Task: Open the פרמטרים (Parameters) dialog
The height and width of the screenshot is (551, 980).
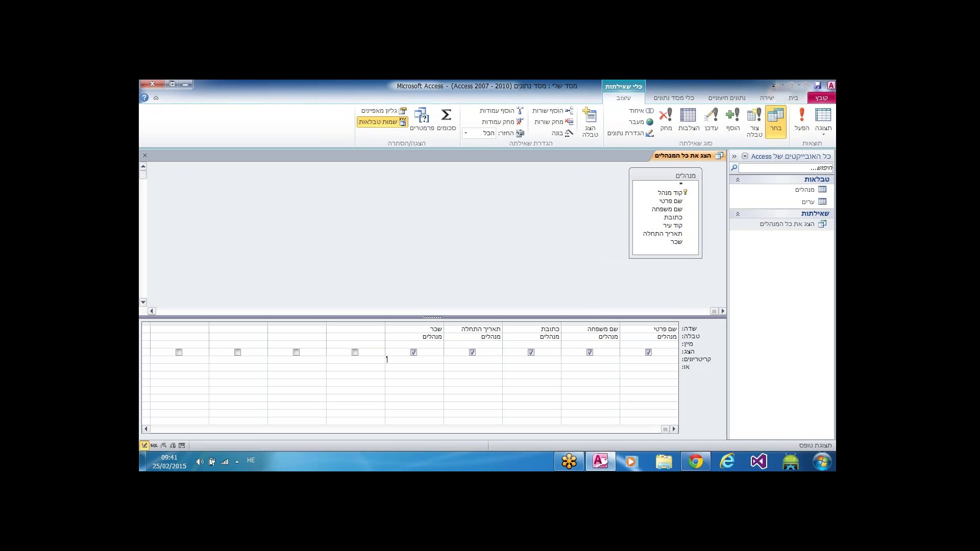Action: pyautogui.click(x=423, y=117)
